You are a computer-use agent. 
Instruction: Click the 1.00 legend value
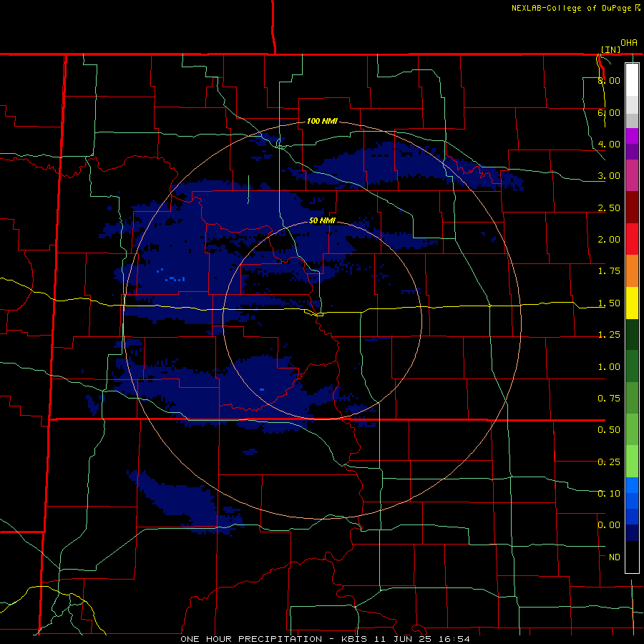coord(609,367)
